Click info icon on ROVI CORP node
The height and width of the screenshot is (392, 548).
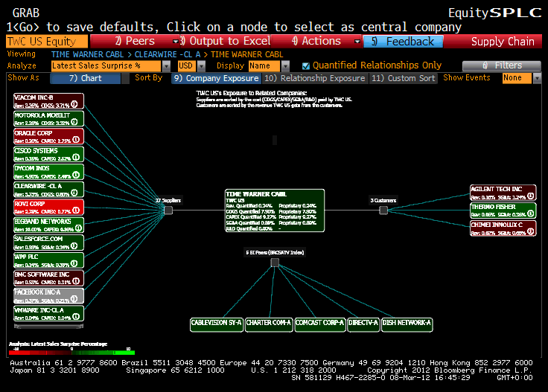(76, 211)
